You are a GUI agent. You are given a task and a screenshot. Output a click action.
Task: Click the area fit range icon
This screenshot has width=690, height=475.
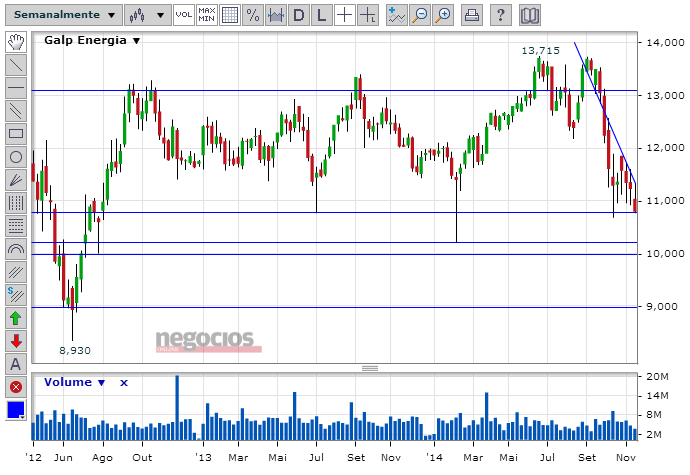point(275,15)
